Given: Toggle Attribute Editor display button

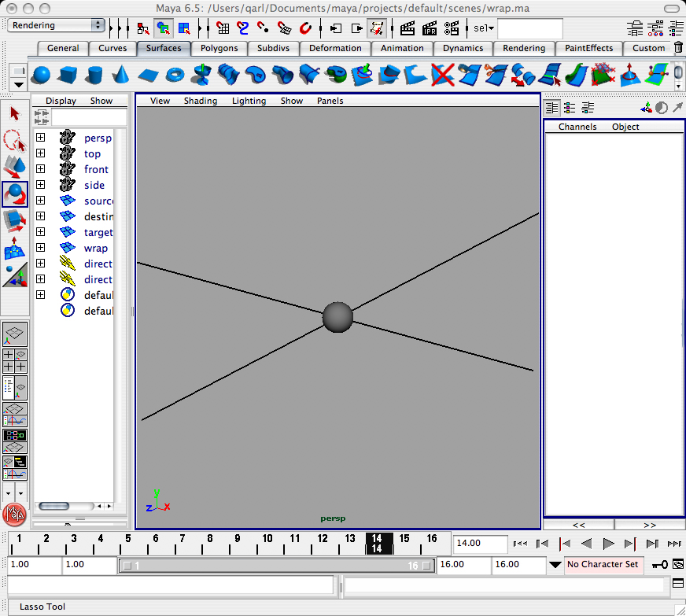Looking at the screenshot, I should coord(635,28).
